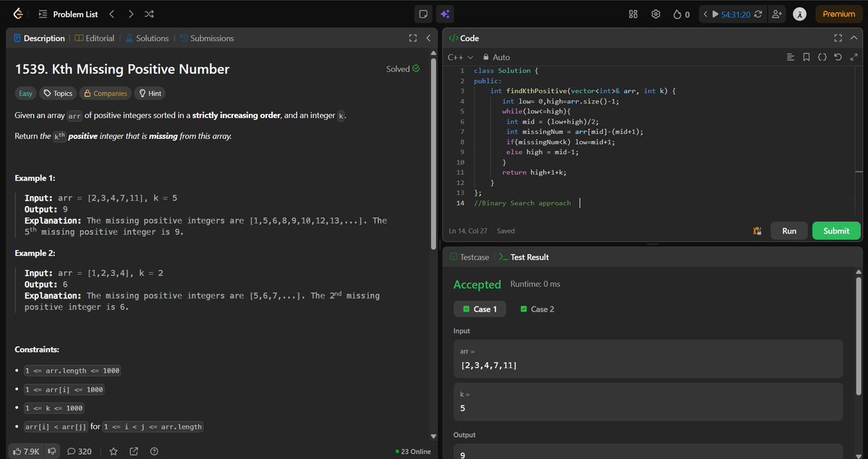Expand the Companies tag
868x459 pixels.
click(105, 93)
